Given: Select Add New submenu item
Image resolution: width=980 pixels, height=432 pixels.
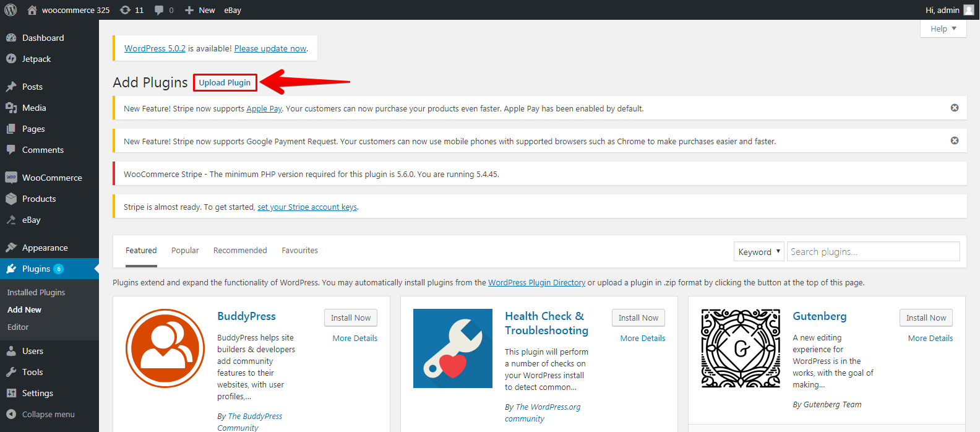Looking at the screenshot, I should [x=25, y=309].
